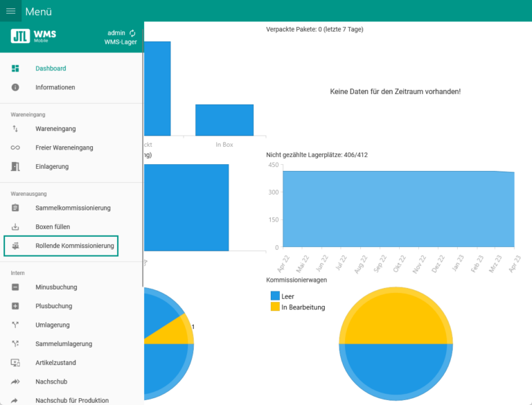Open Nachschub für Produktion
The height and width of the screenshot is (405, 532).
click(x=72, y=400)
